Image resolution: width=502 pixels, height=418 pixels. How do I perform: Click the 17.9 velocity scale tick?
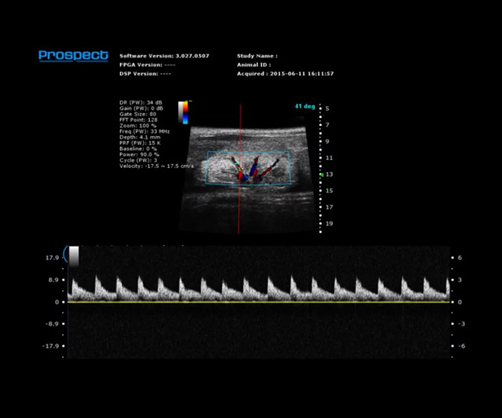(x=52, y=258)
